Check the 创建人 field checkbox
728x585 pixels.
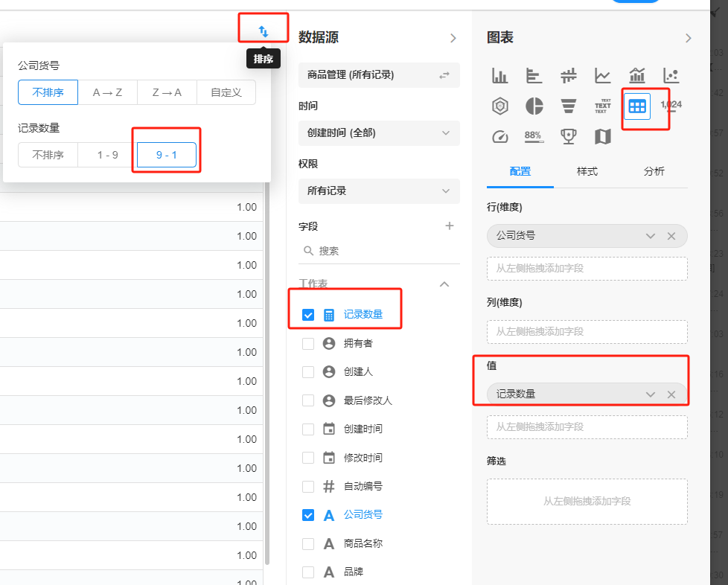point(308,372)
